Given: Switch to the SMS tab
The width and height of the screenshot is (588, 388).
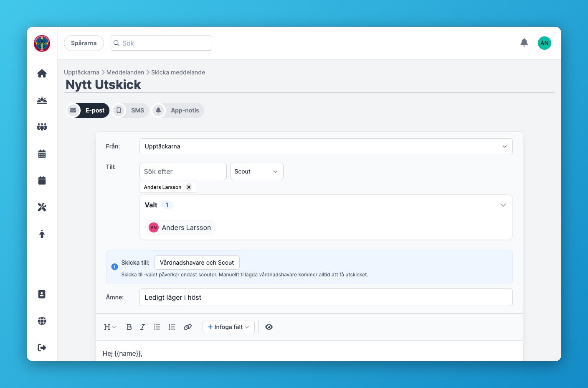Looking at the screenshot, I should [130, 110].
